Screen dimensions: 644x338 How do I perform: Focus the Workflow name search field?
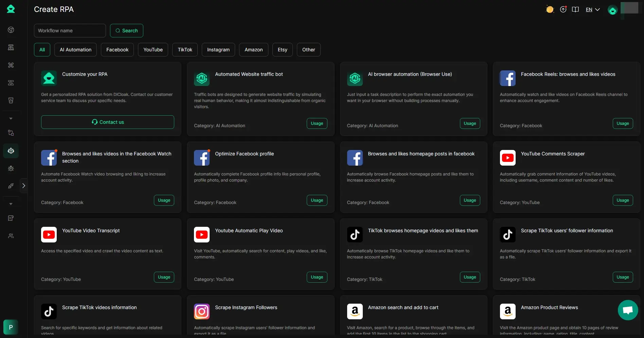(x=70, y=31)
